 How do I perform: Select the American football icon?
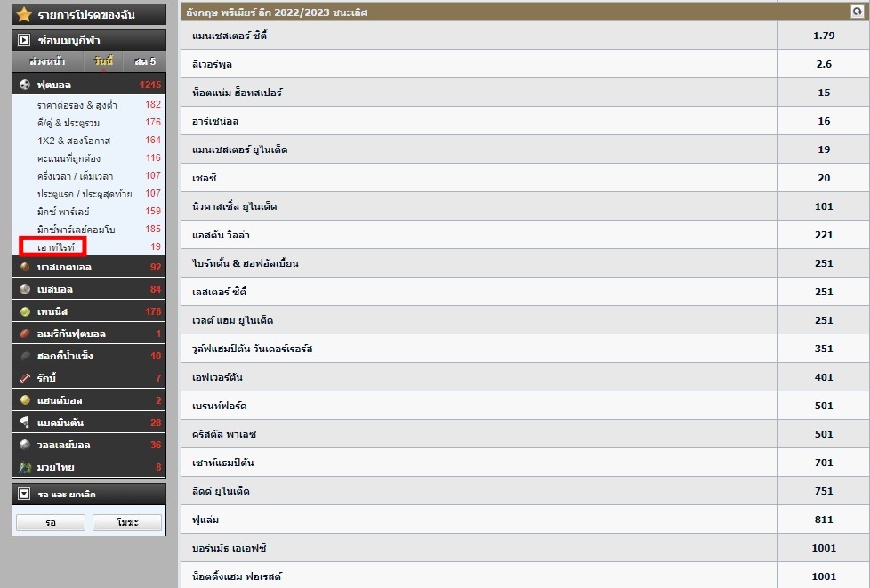click(25, 334)
